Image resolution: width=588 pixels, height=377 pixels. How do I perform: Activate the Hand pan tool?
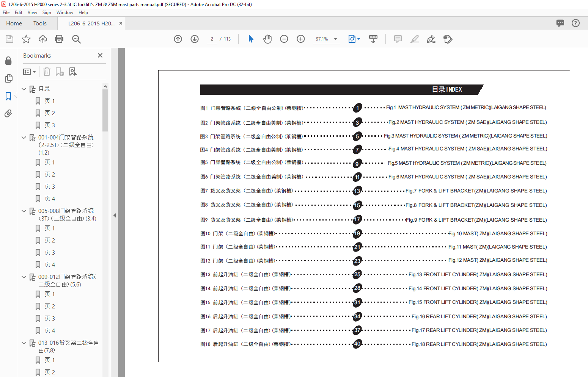coord(267,39)
